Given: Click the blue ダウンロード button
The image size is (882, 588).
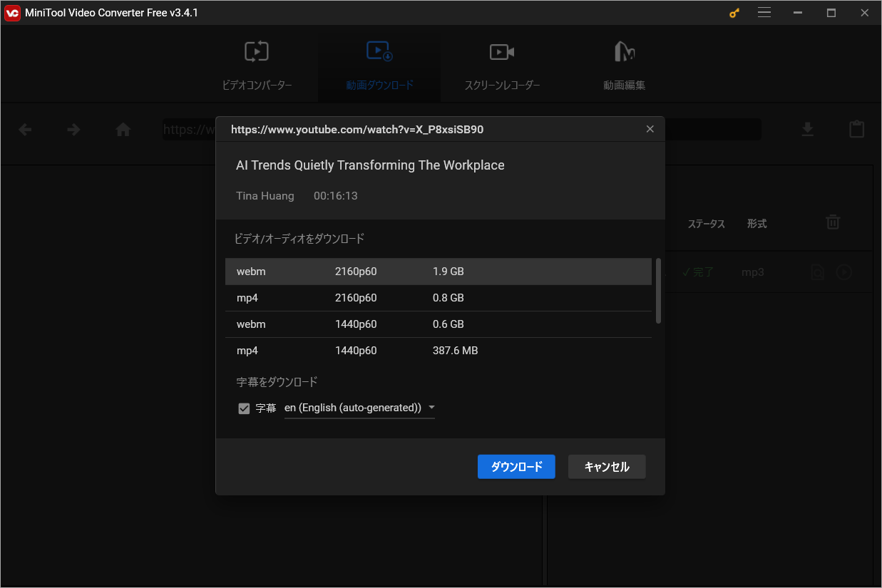Looking at the screenshot, I should (516, 467).
